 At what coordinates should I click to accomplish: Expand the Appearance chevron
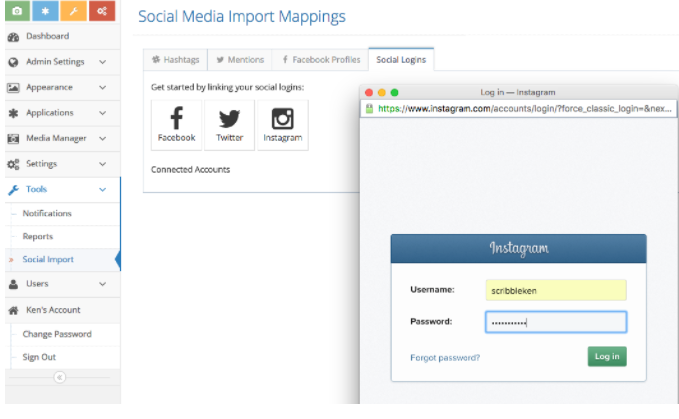[x=103, y=87]
